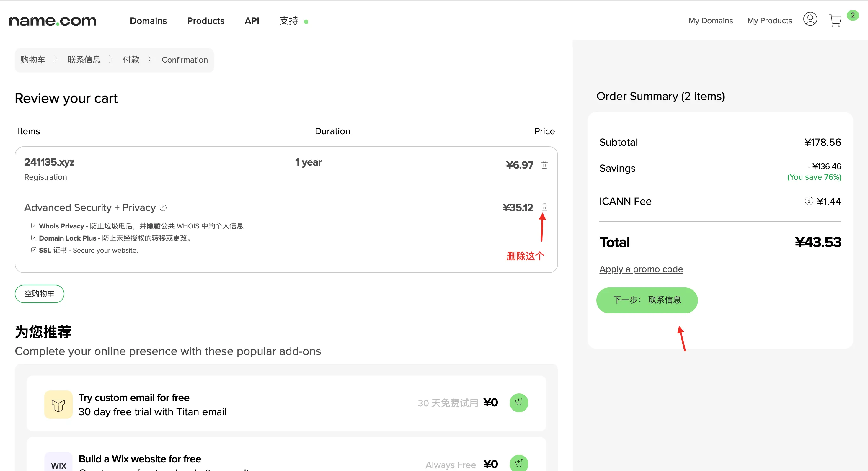
Task: Toggle the Whois Privacy checkbox
Action: click(34, 225)
